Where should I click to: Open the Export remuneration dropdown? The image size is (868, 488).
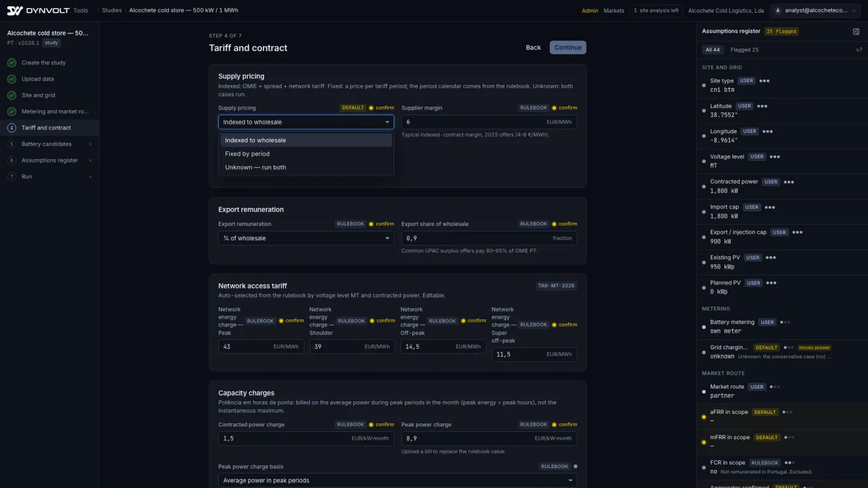306,238
